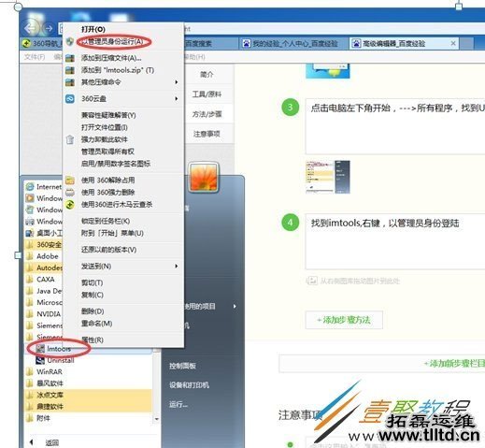
Task: Click the shredder icon beside 使用 360强力删除
Action: click(70, 193)
